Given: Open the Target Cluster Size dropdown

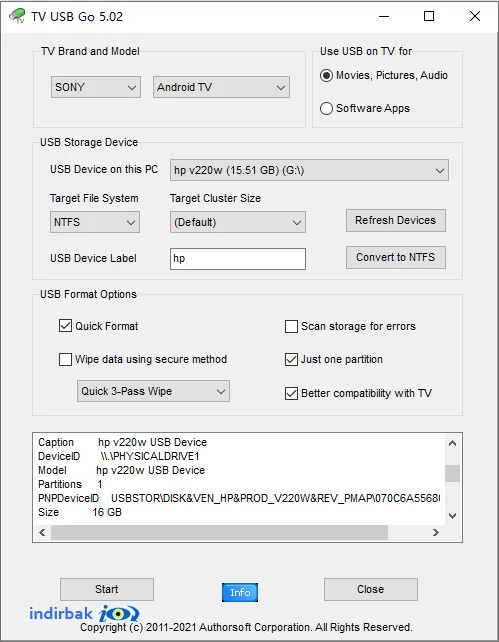Looking at the screenshot, I should coord(238,222).
